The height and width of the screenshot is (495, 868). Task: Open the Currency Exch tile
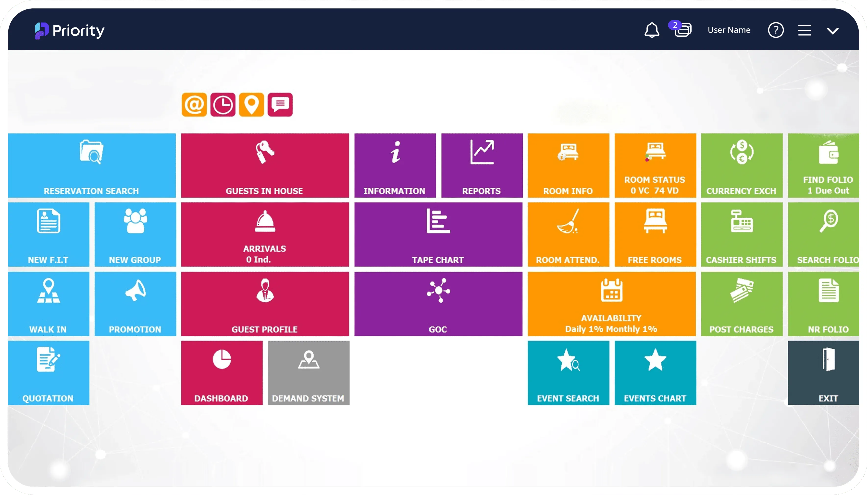click(x=741, y=165)
